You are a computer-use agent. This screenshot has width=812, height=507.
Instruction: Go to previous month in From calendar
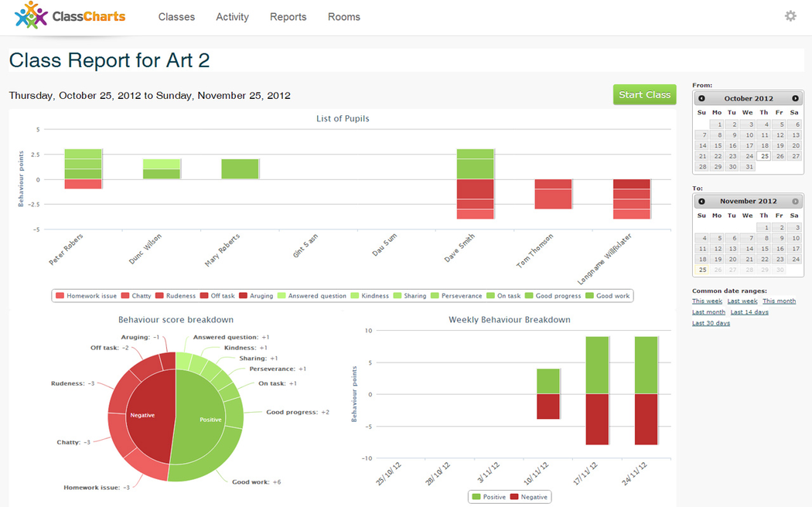click(701, 99)
